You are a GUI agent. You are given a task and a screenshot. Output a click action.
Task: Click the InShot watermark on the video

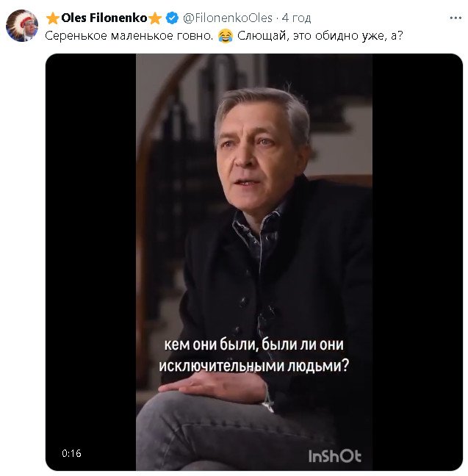pos(334,456)
